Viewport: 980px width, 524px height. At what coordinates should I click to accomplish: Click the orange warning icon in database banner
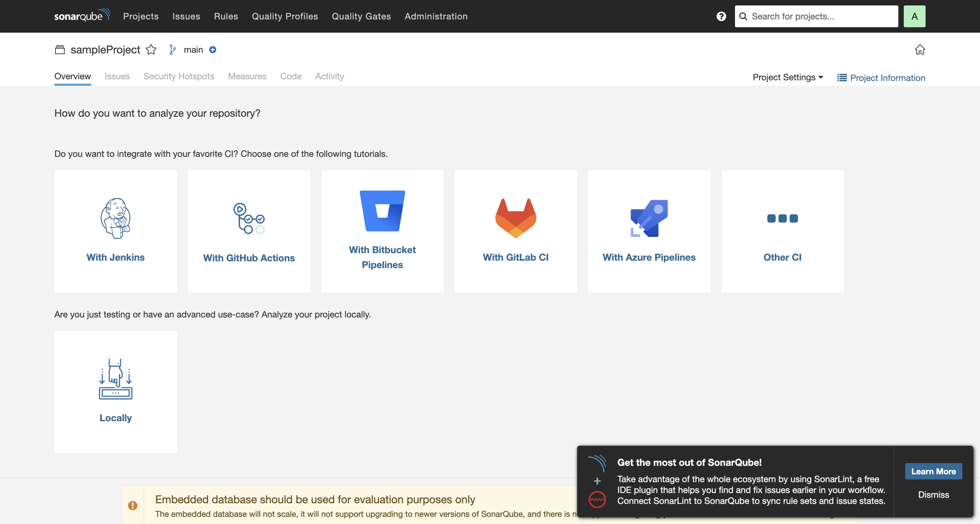132,505
